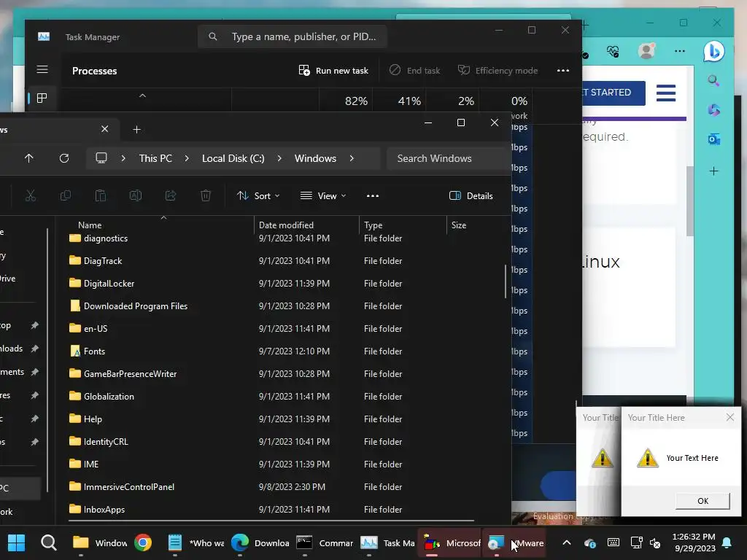747x560 pixels.
Task: Click the Rename icon in Explorer toolbar
Action: point(136,195)
